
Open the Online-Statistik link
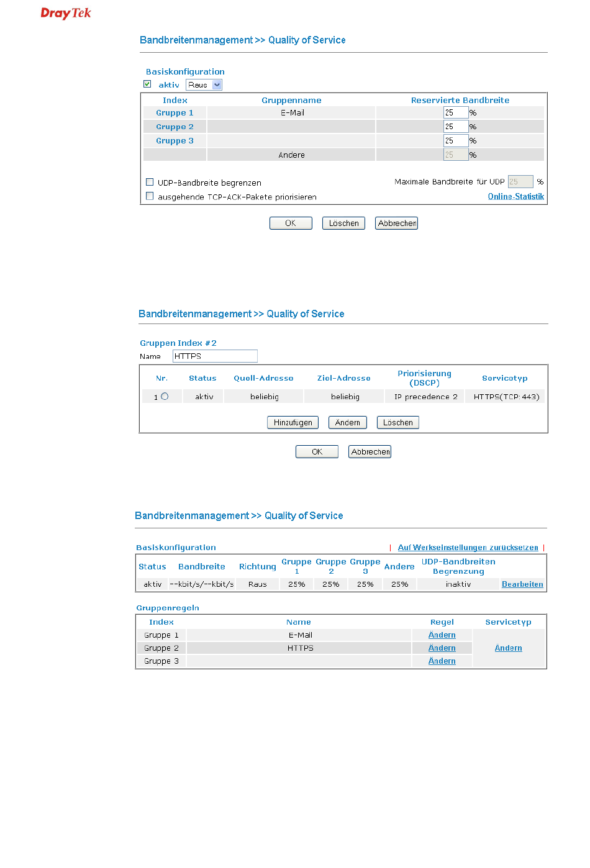515,197
